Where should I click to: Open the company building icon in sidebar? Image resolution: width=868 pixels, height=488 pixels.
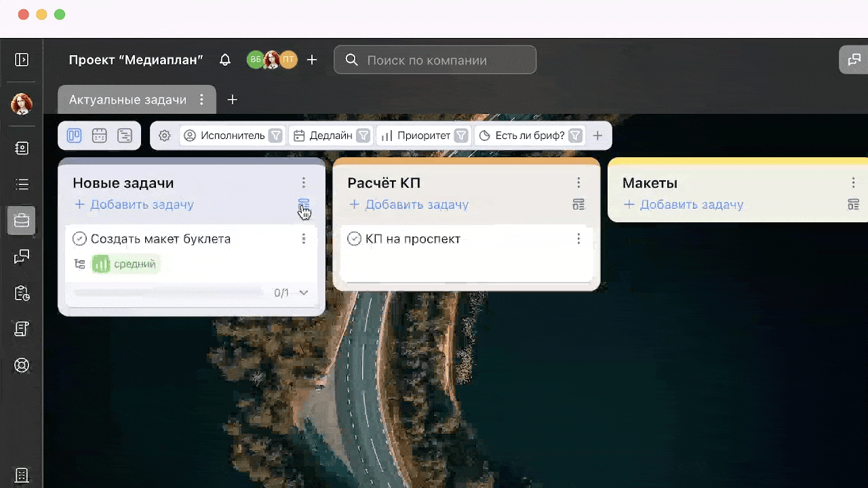click(x=22, y=475)
